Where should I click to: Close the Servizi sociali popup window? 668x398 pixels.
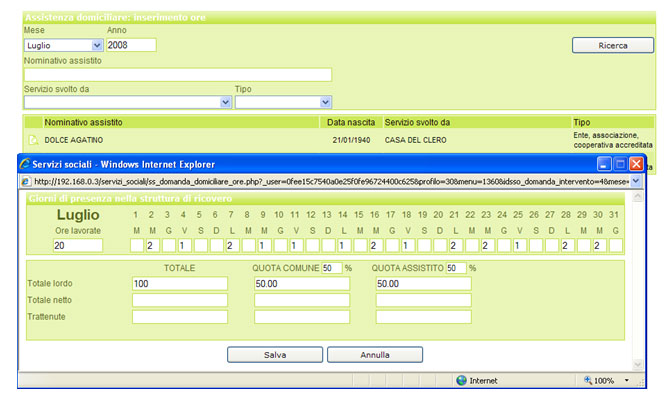coord(636,164)
